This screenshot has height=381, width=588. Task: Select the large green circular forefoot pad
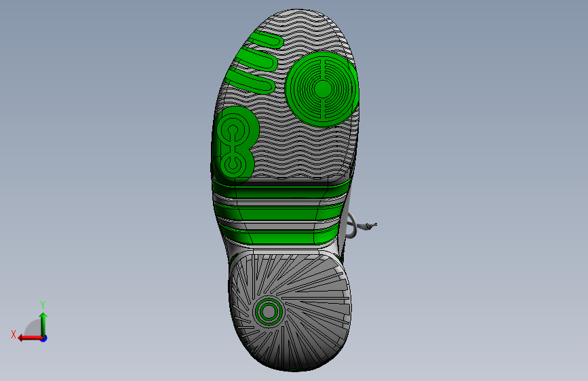(x=322, y=89)
